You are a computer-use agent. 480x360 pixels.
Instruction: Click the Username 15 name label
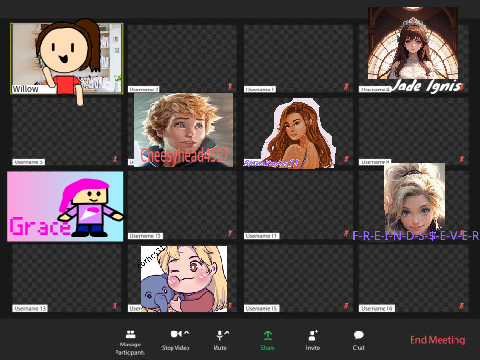point(262,308)
